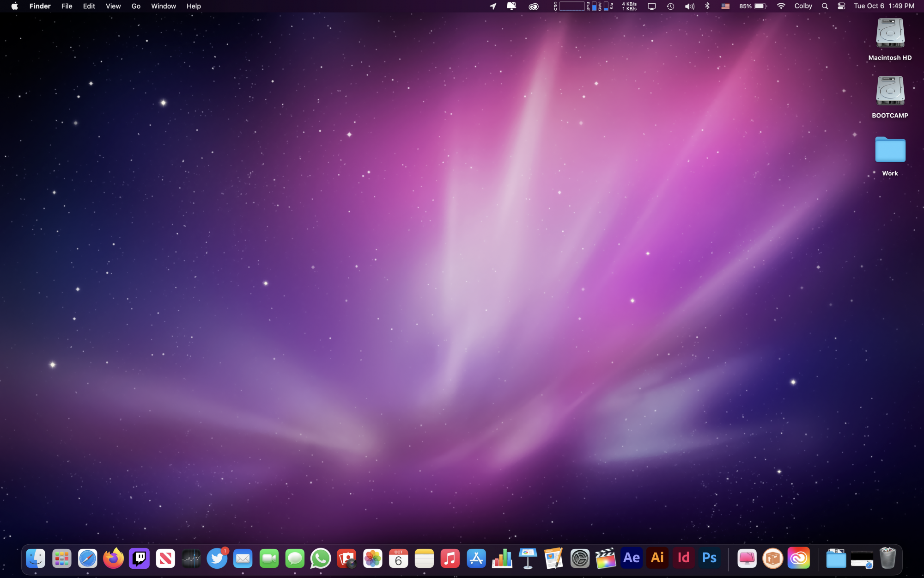The height and width of the screenshot is (578, 924).
Task: Open Photoshop icon in the dock
Action: tap(709, 559)
